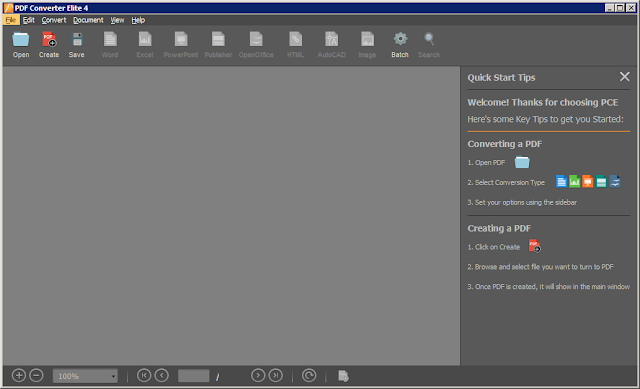640x389 pixels.
Task: Open the Convert menu
Action: pos(53,20)
